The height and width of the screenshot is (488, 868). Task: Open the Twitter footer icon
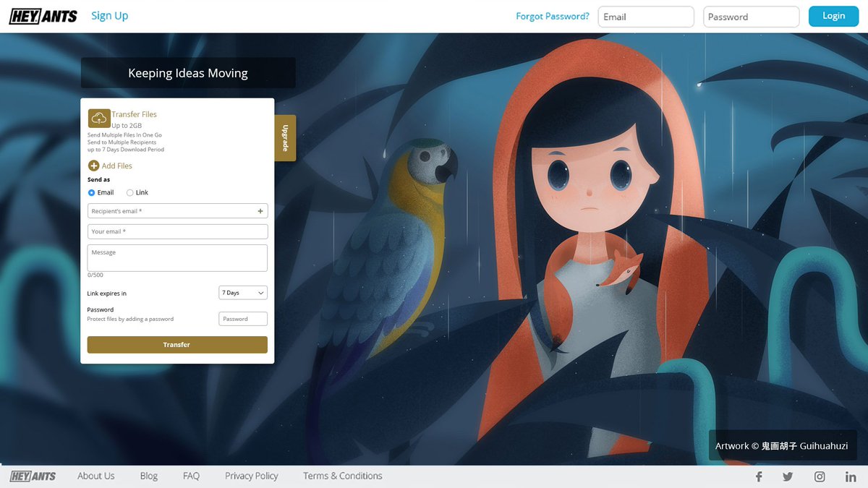pos(788,476)
